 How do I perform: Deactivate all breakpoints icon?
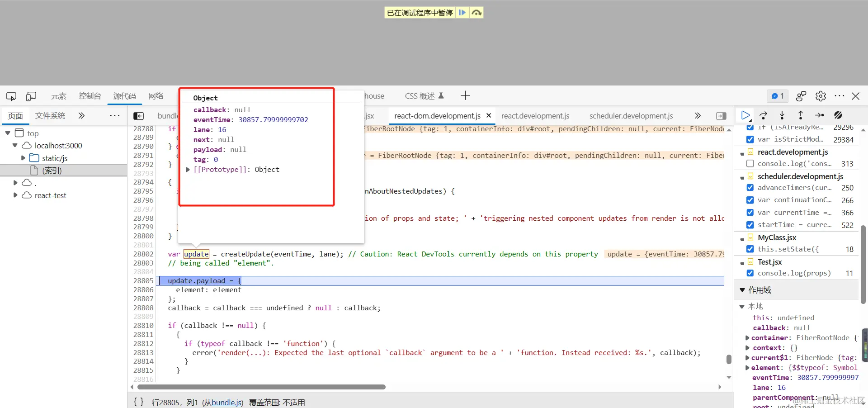click(x=838, y=115)
